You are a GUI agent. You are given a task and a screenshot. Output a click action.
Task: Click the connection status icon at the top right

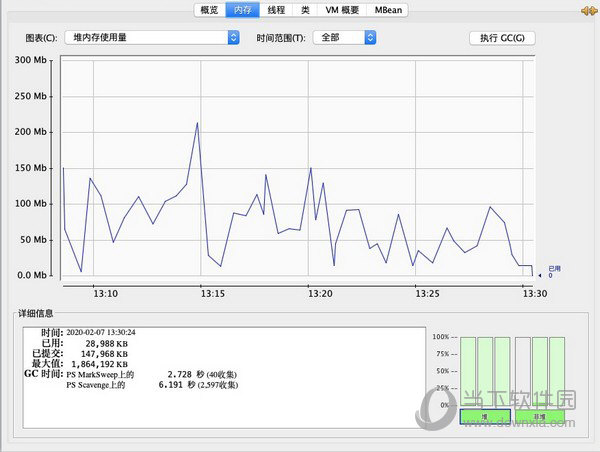pyautogui.click(x=589, y=11)
